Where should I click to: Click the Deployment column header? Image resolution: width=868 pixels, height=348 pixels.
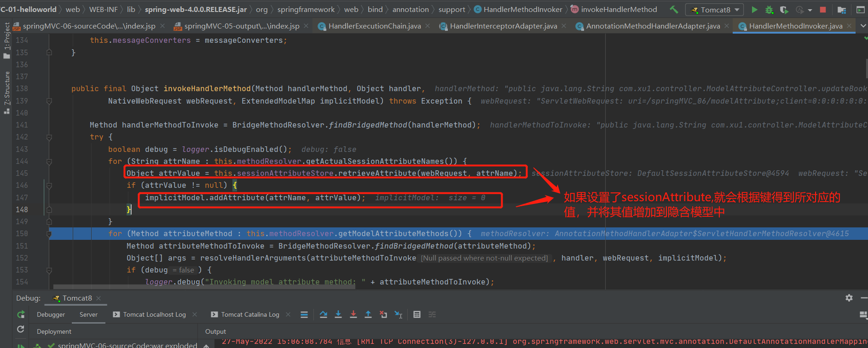[54, 331]
